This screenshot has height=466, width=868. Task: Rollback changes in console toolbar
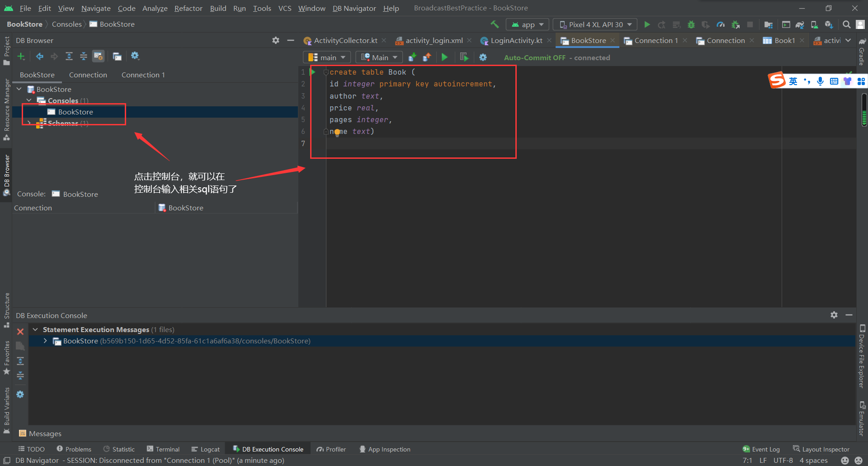[427, 57]
